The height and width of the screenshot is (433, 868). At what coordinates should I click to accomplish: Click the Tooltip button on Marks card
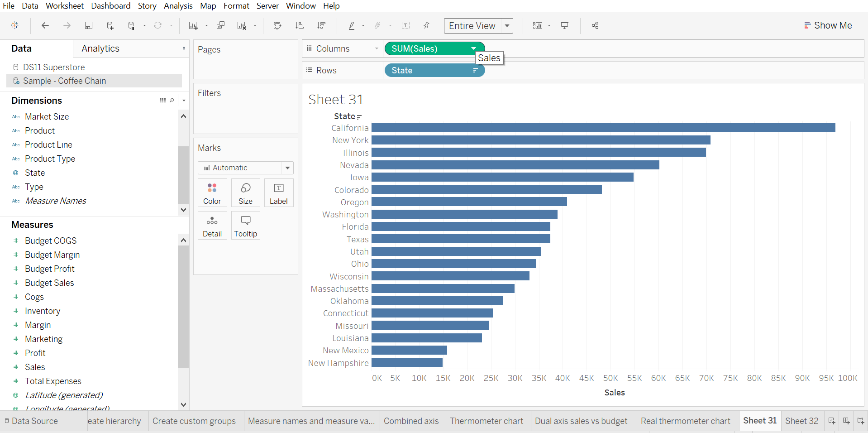point(245,225)
